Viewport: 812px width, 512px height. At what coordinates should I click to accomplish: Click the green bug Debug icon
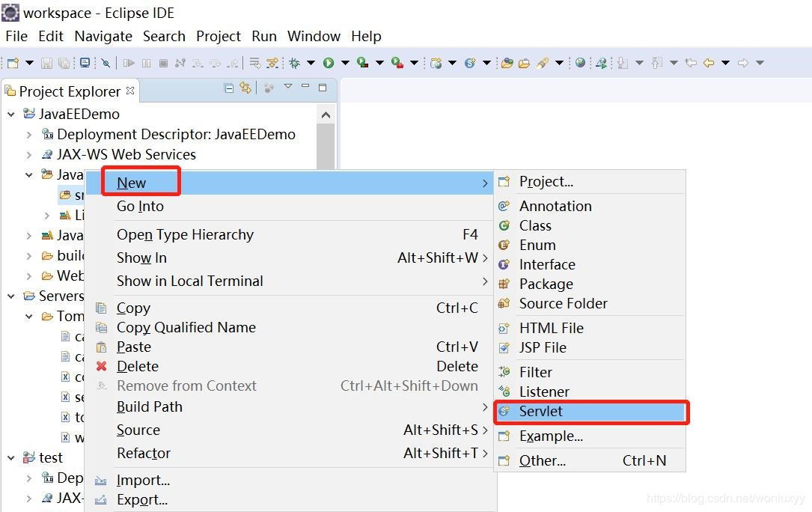(295, 63)
